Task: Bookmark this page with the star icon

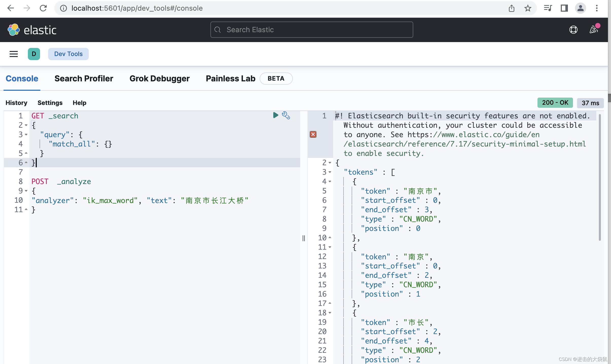Action: click(x=528, y=8)
